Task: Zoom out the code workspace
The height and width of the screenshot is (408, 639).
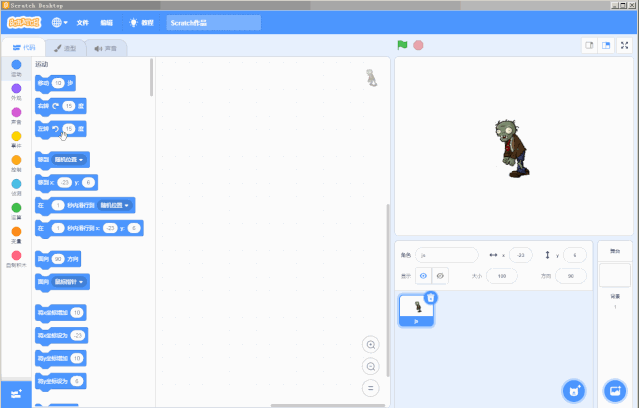Action: pyautogui.click(x=370, y=366)
